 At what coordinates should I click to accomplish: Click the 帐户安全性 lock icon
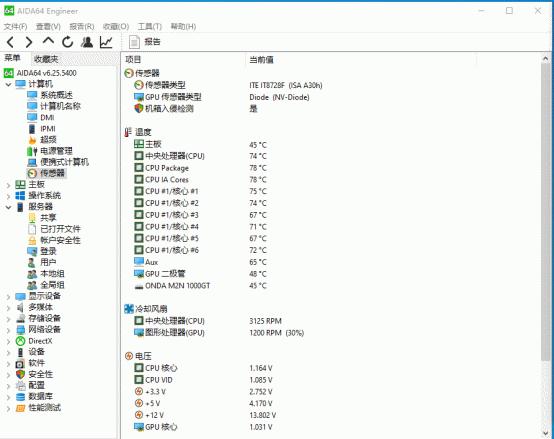click(32, 241)
